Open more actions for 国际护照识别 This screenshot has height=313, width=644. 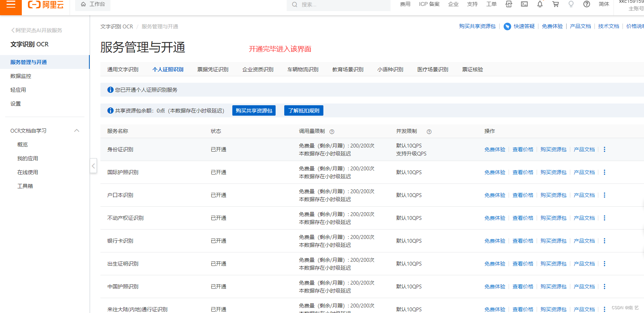[605, 172]
